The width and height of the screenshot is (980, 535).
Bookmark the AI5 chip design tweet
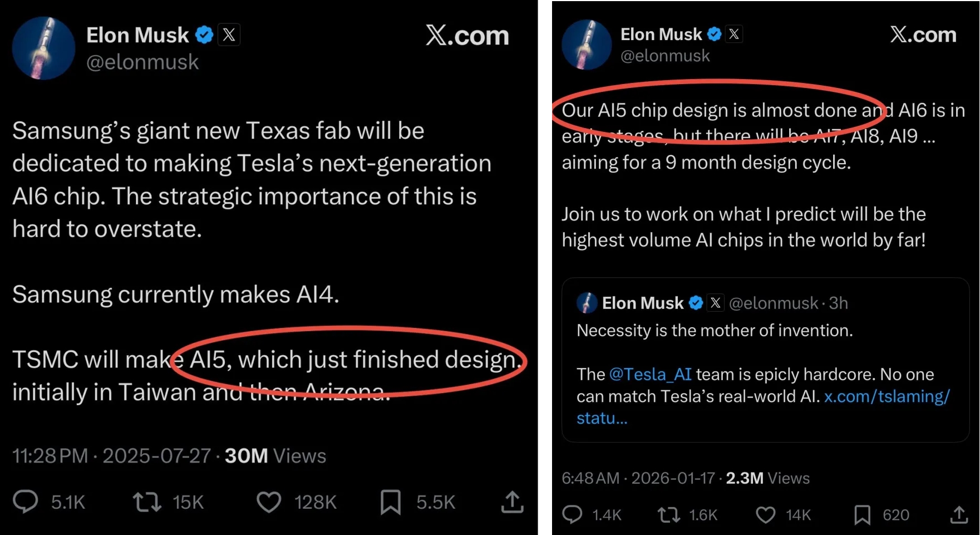pyautogui.click(x=863, y=514)
